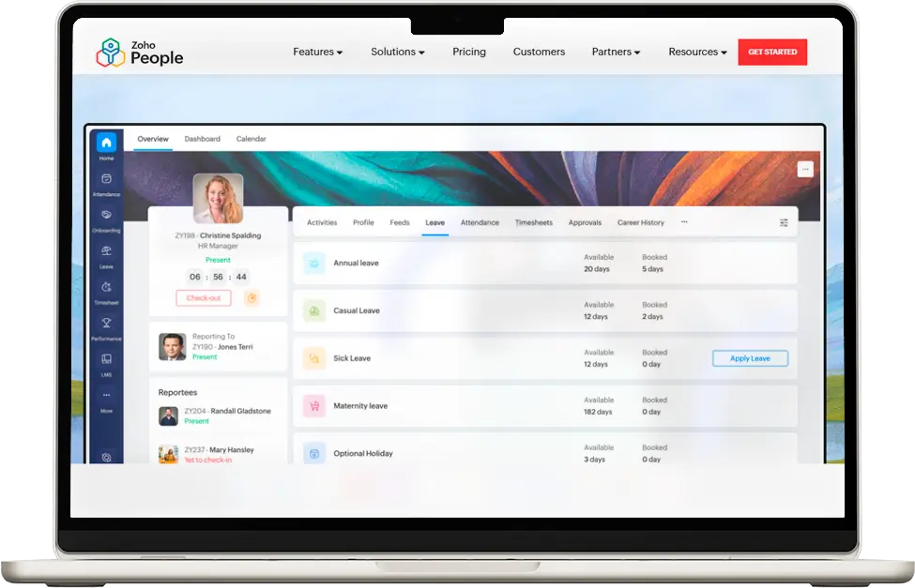Expand the Features dropdown menu
This screenshot has width=915, height=588.
pyautogui.click(x=317, y=52)
